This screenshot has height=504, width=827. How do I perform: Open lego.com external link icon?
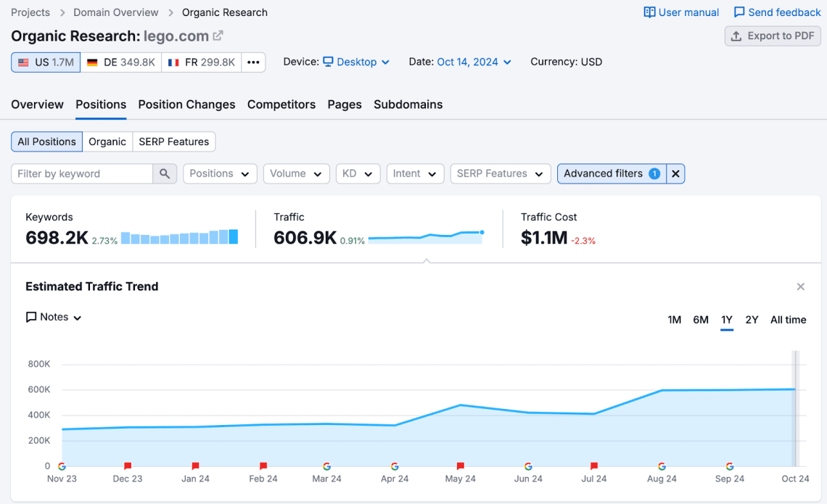(x=218, y=36)
